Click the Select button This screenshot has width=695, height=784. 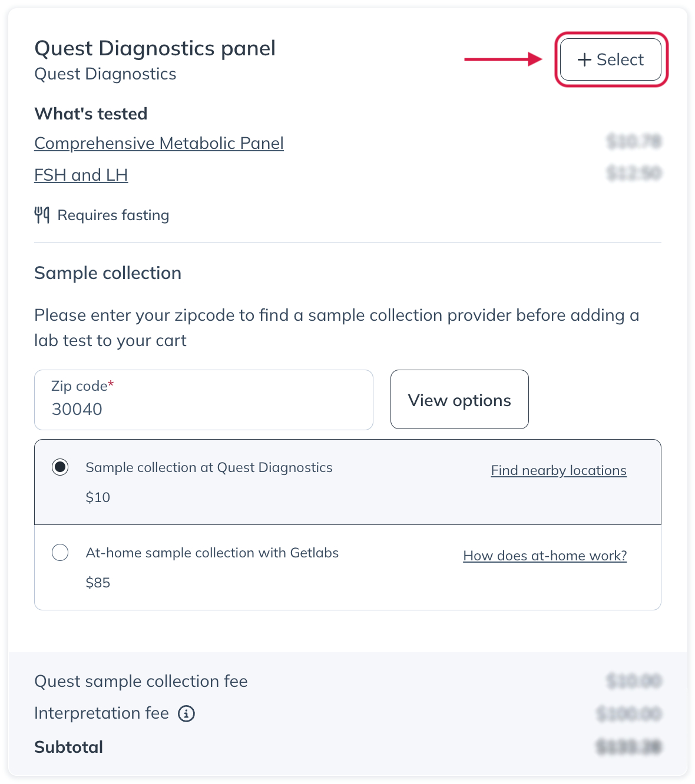click(x=610, y=59)
